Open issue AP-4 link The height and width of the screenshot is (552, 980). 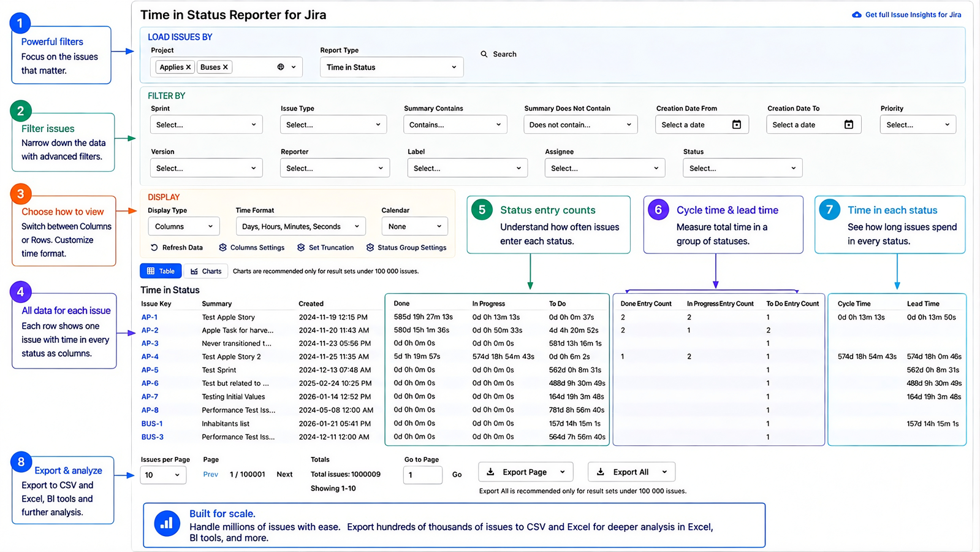point(150,356)
